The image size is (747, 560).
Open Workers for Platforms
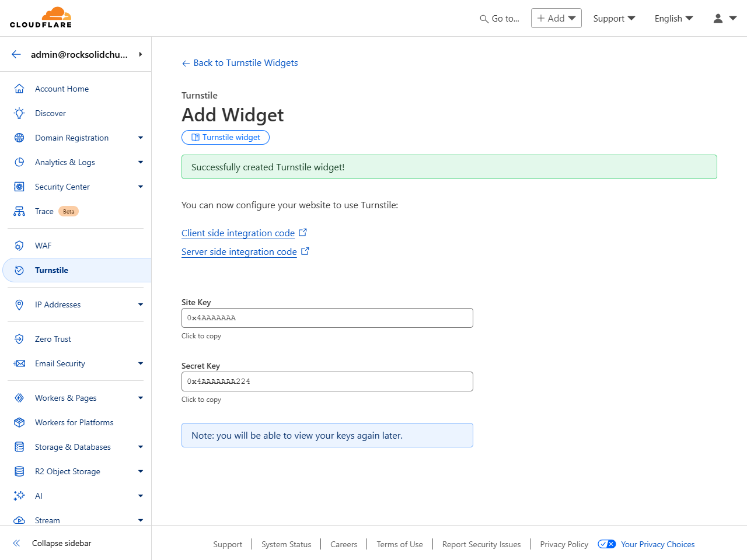tap(74, 422)
